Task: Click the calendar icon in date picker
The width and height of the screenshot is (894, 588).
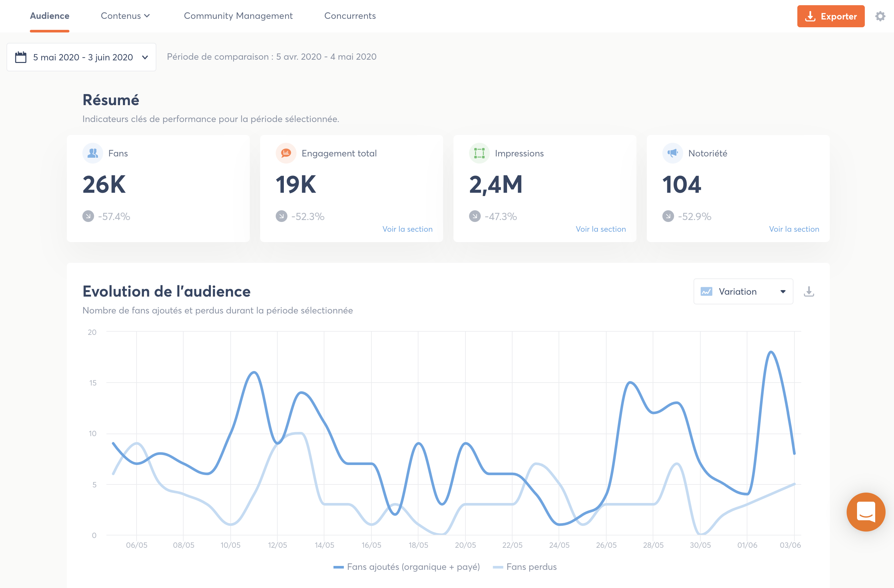Action: click(21, 57)
